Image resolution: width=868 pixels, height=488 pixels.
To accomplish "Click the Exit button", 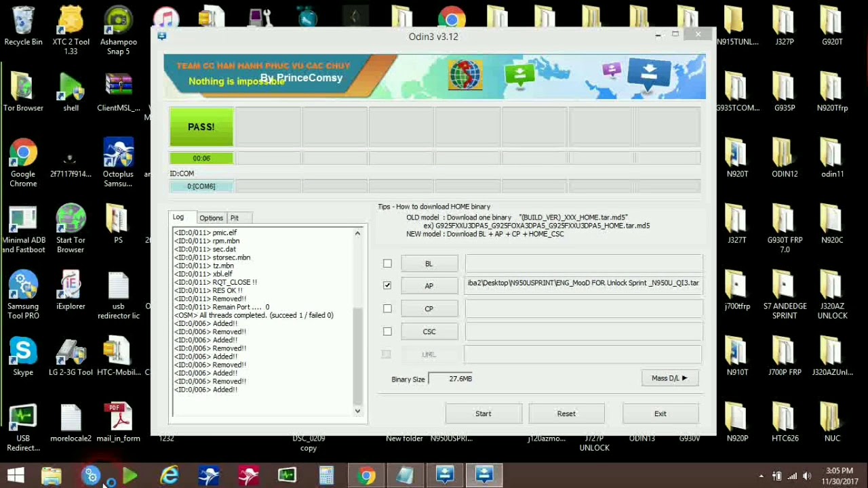I will pyautogui.click(x=660, y=413).
